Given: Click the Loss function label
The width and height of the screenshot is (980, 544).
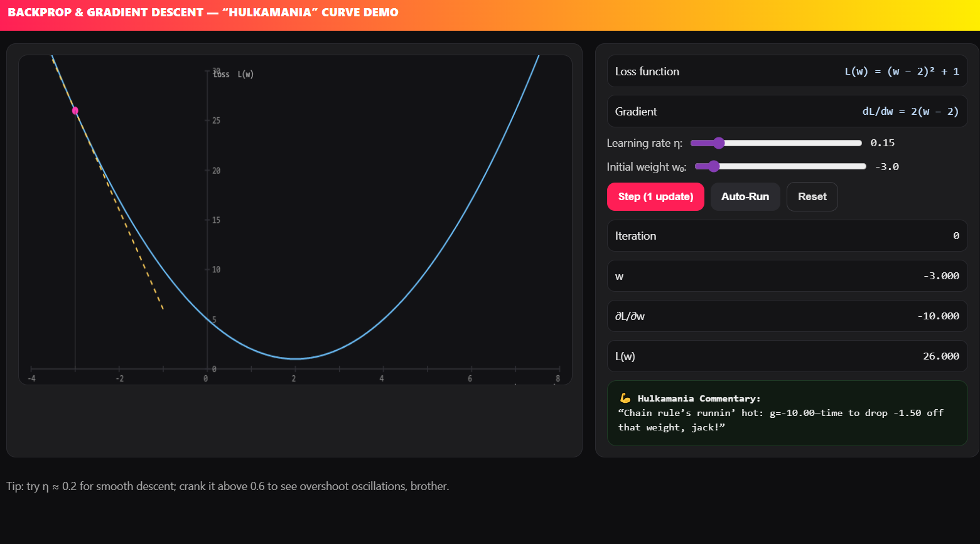Looking at the screenshot, I should click(x=647, y=72).
